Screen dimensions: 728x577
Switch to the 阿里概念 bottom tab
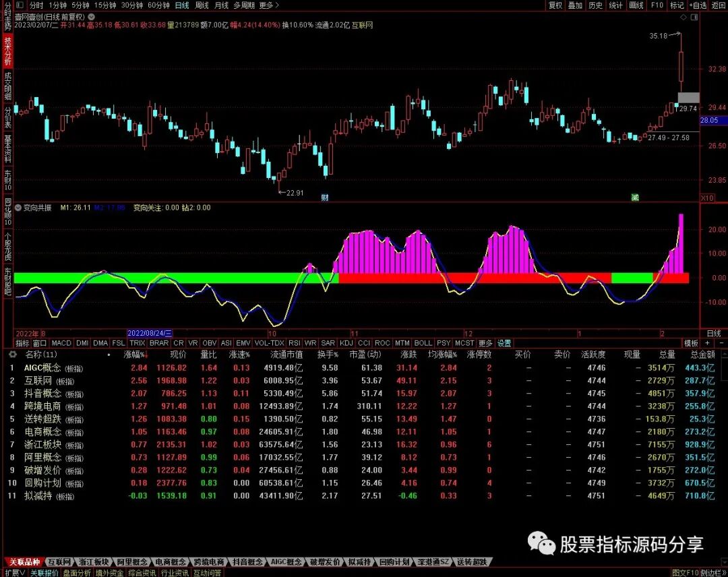(x=132, y=561)
